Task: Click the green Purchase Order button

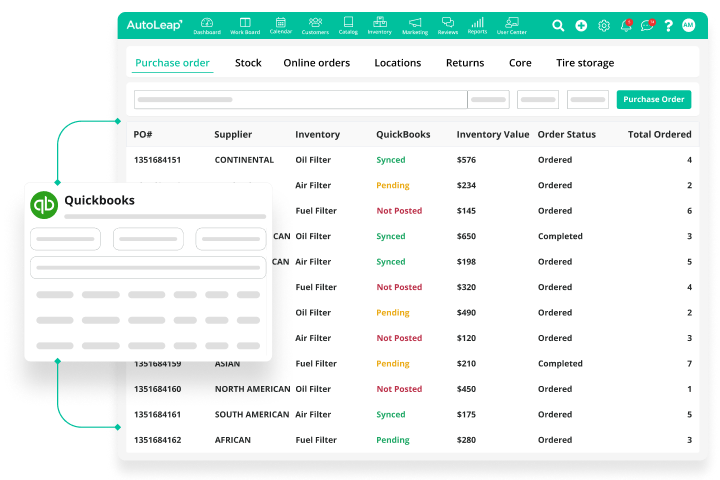Action: point(653,99)
